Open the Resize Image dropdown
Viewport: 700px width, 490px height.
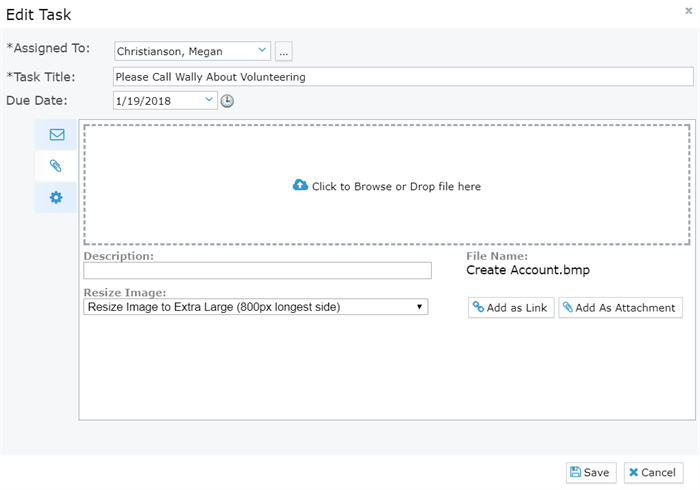[255, 307]
